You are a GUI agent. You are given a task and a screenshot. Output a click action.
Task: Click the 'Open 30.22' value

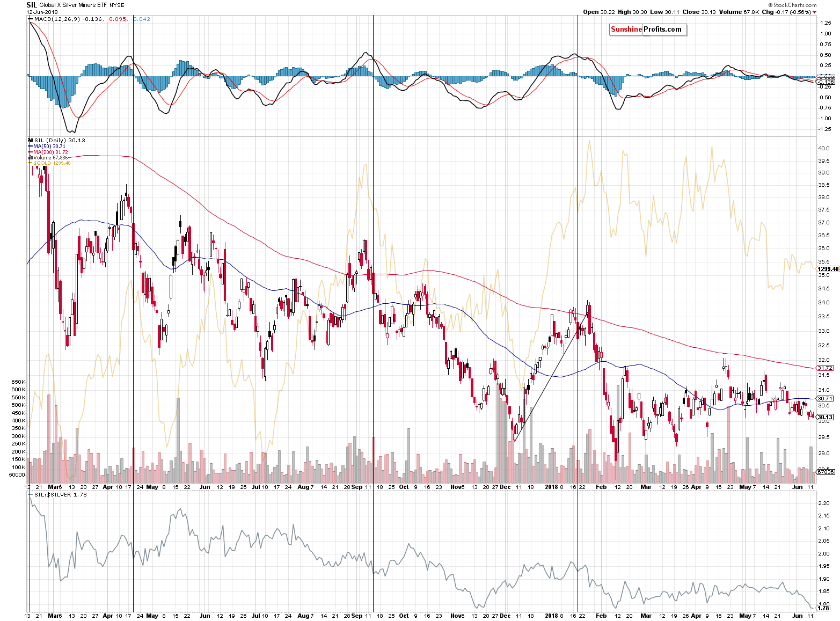(599, 12)
